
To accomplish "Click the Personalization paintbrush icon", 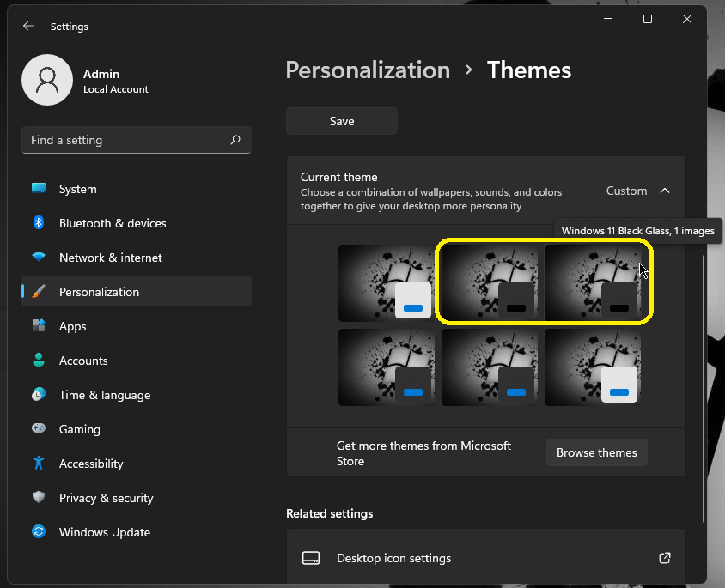I will (39, 292).
